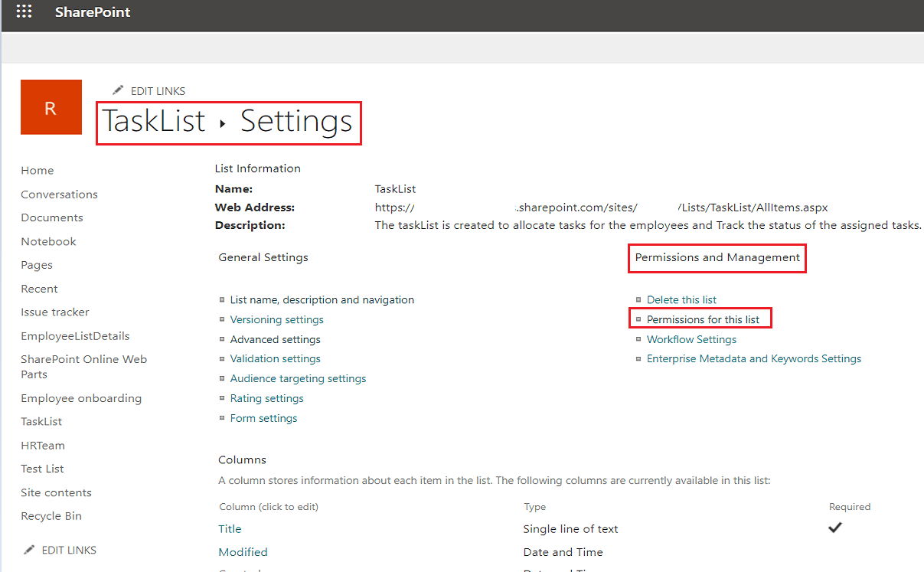Open Notebook in the left navigation

pos(49,241)
